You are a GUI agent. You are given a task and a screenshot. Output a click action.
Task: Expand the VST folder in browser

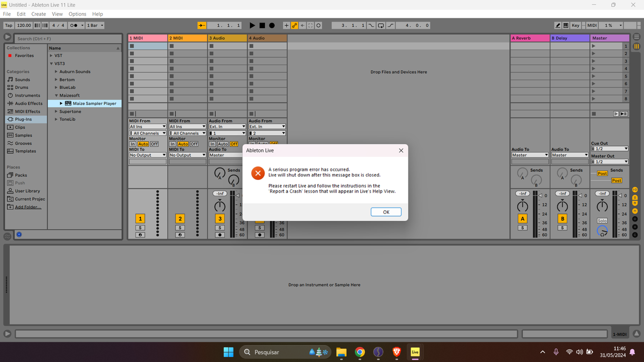tap(51, 55)
